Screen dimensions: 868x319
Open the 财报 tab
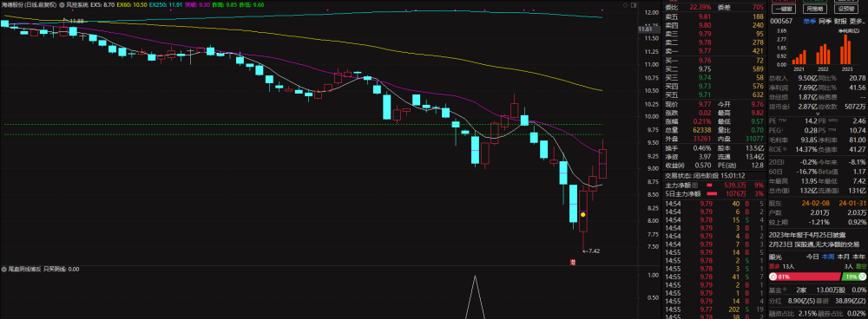click(x=840, y=21)
